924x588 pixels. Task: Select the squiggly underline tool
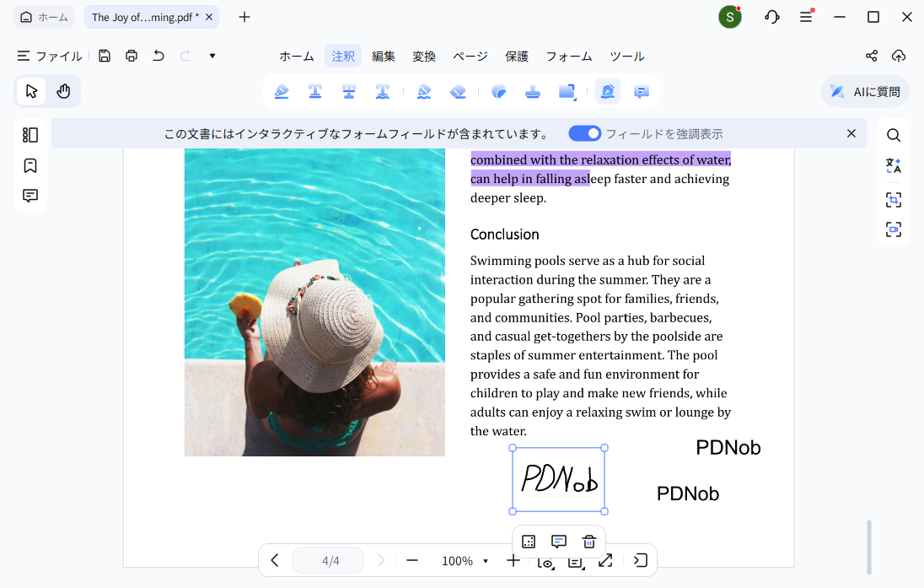pyautogui.click(x=383, y=91)
